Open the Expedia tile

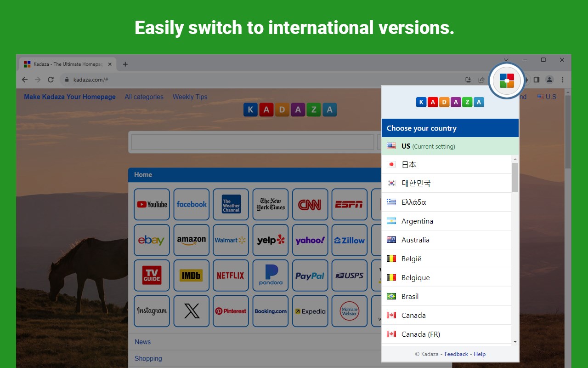click(310, 311)
